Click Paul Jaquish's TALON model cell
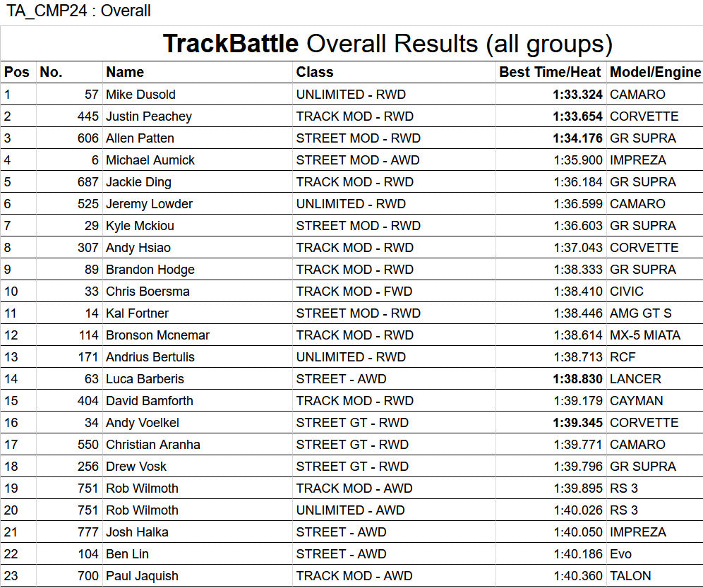 pyautogui.click(x=630, y=576)
